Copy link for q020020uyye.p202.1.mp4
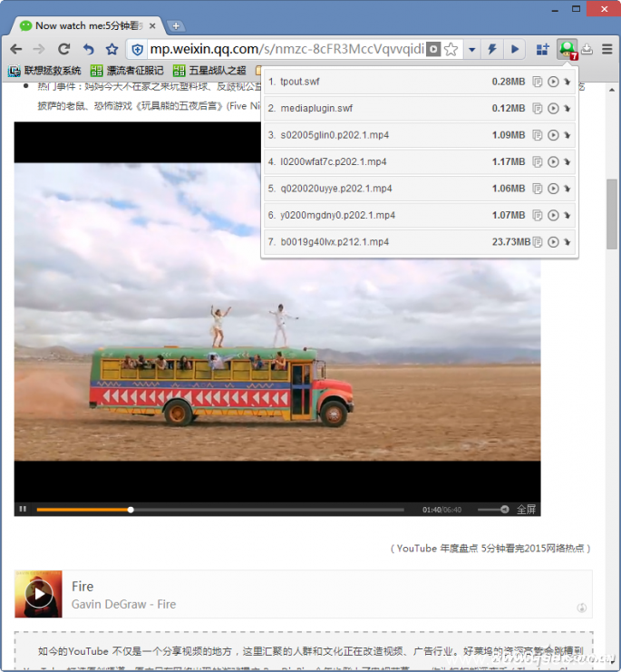The image size is (621, 672). point(537,189)
